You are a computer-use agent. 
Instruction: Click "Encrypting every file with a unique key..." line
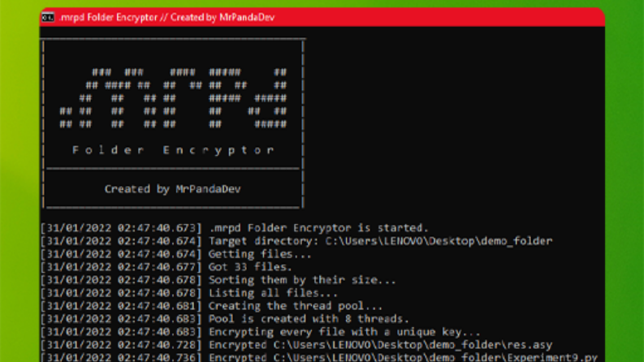261,332
